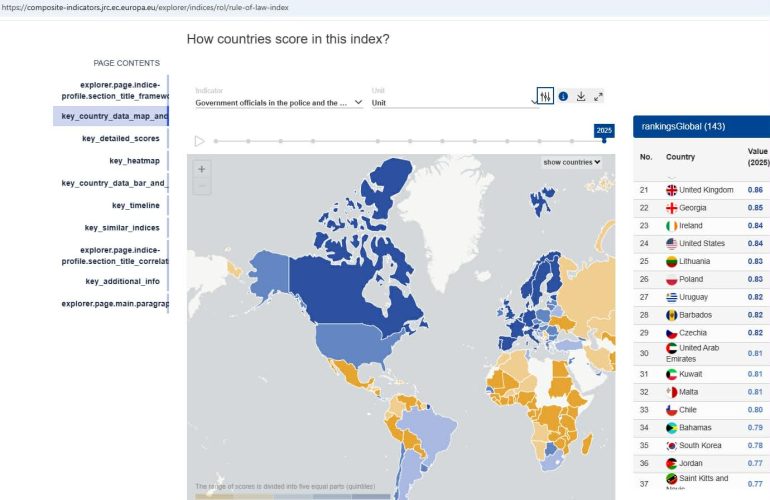
Task: Zoom in on the map
Action: click(x=201, y=170)
